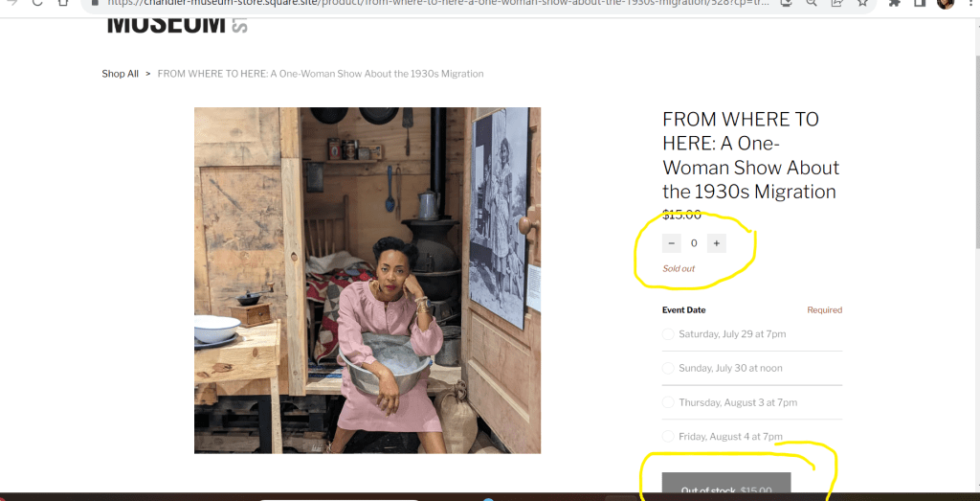
Task: Decrease quantity with the minus button
Action: [672, 243]
